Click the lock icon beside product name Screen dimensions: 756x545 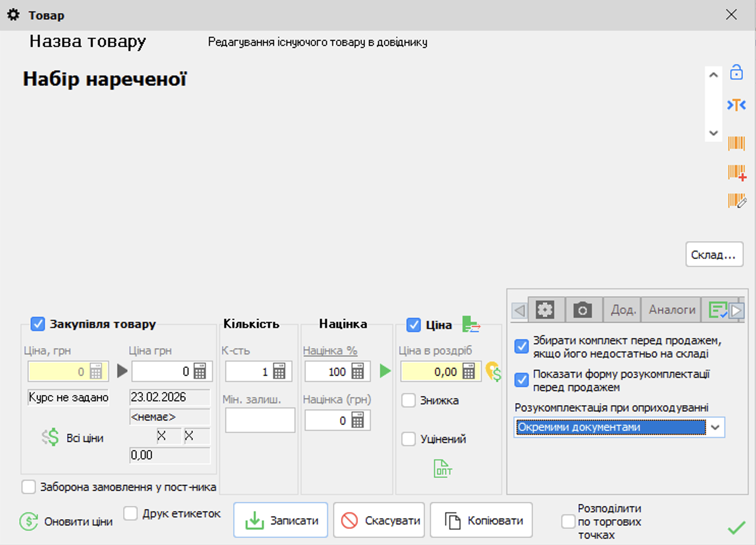[x=736, y=72]
